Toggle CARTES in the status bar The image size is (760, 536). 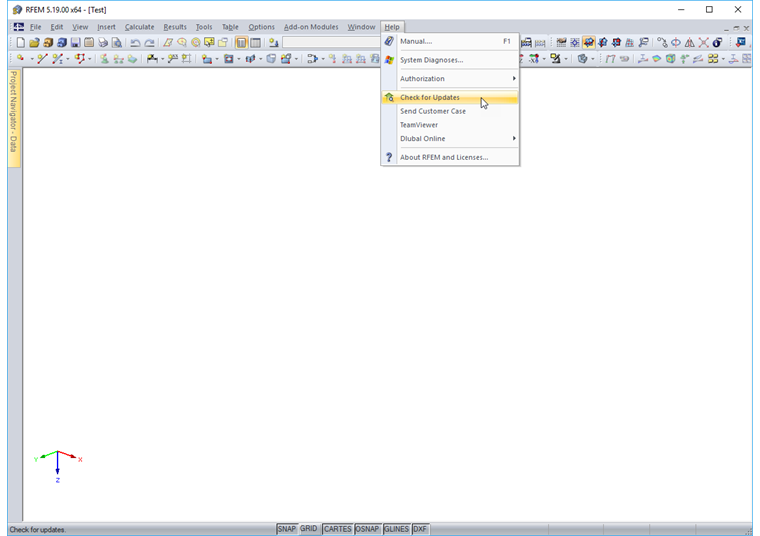coord(337,529)
